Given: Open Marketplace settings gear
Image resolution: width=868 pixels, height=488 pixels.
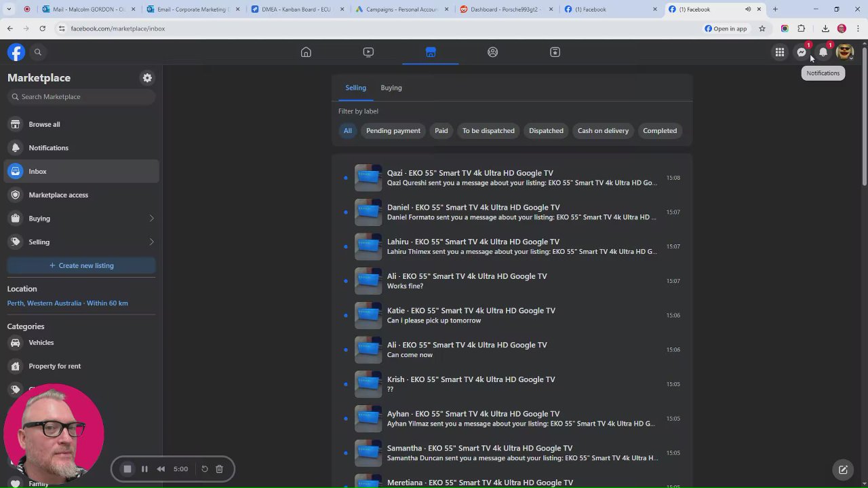Looking at the screenshot, I should (147, 78).
